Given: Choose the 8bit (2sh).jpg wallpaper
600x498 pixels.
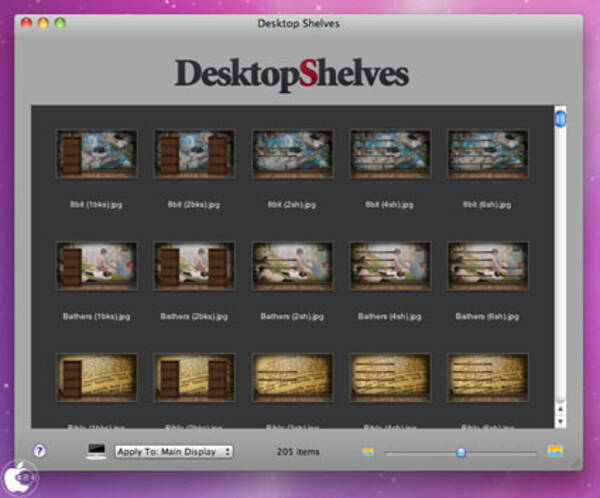Looking at the screenshot, I should 292,153.
